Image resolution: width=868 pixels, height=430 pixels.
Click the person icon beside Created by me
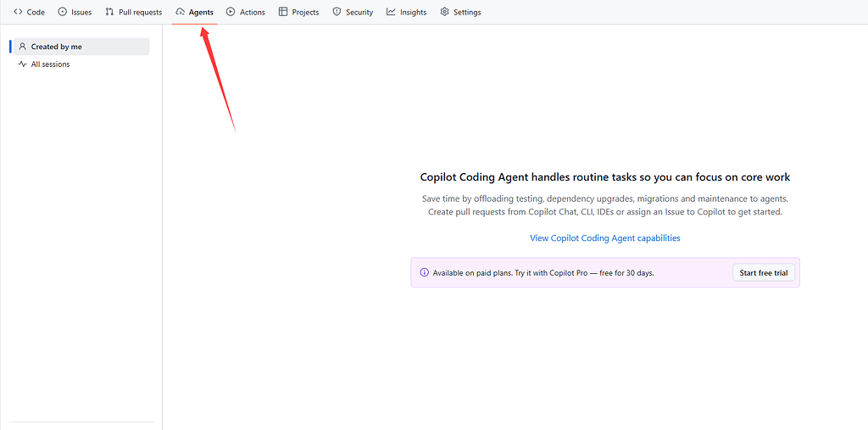[23, 47]
